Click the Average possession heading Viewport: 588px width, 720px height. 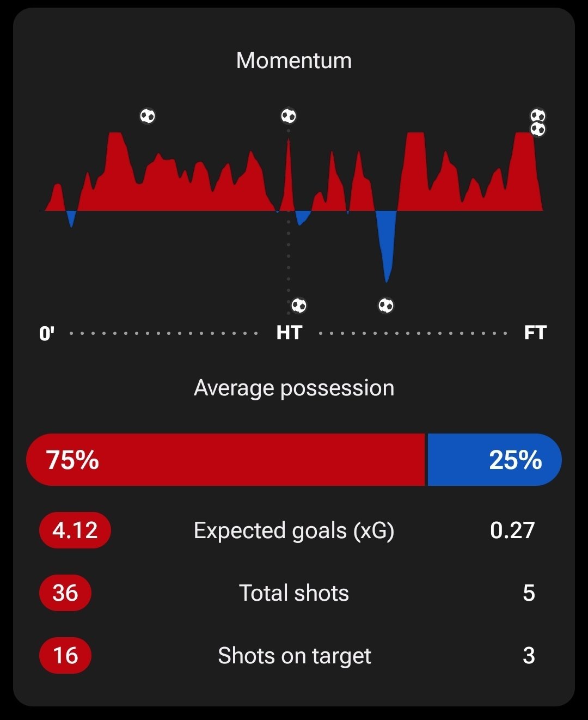click(294, 388)
